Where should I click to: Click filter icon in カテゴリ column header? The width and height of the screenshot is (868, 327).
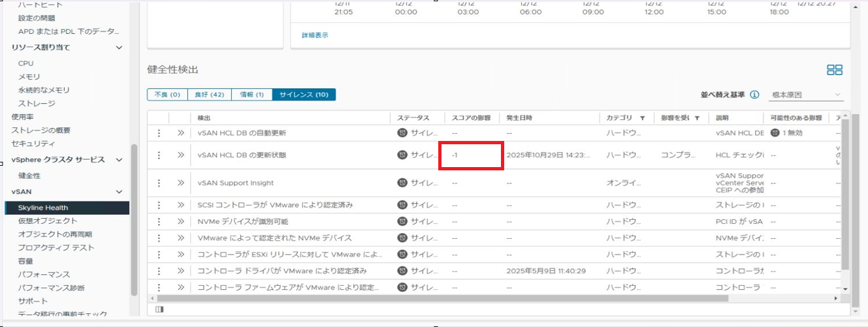643,118
